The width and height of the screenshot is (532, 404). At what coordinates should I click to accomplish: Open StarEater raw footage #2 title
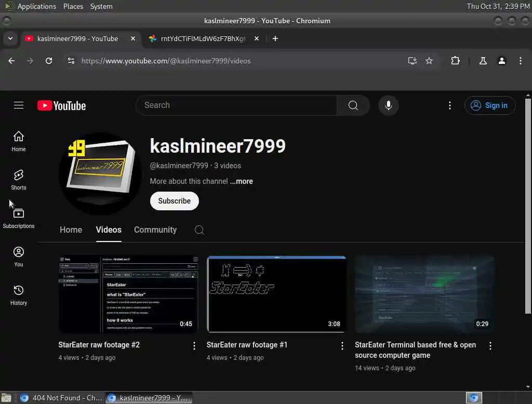tap(99, 345)
